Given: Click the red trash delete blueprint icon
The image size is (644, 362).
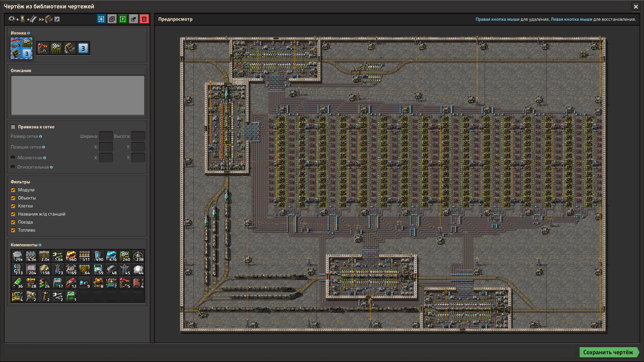Looking at the screenshot, I should click(x=144, y=19).
